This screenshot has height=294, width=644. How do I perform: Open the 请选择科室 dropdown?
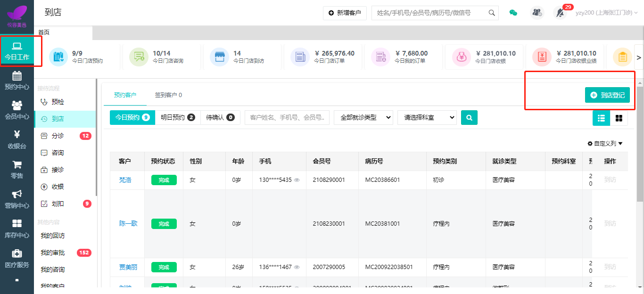pos(427,117)
